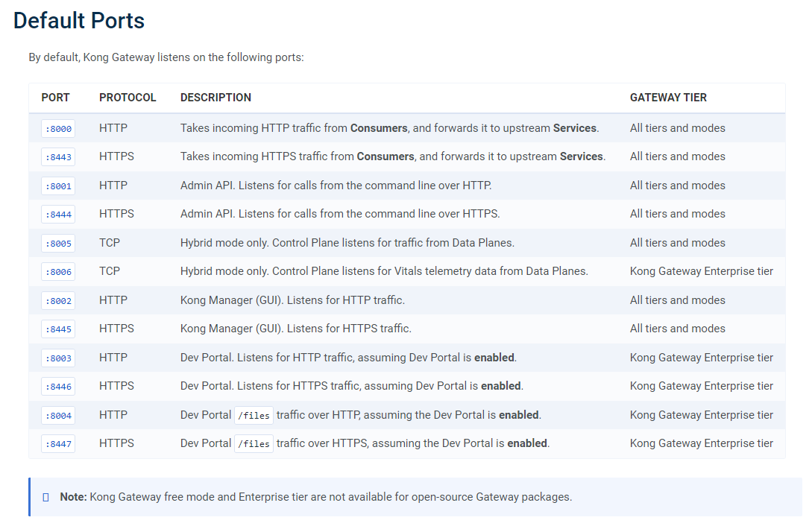
Task: Click the HTTPS protocol in :8443 row
Action: point(116,156)
